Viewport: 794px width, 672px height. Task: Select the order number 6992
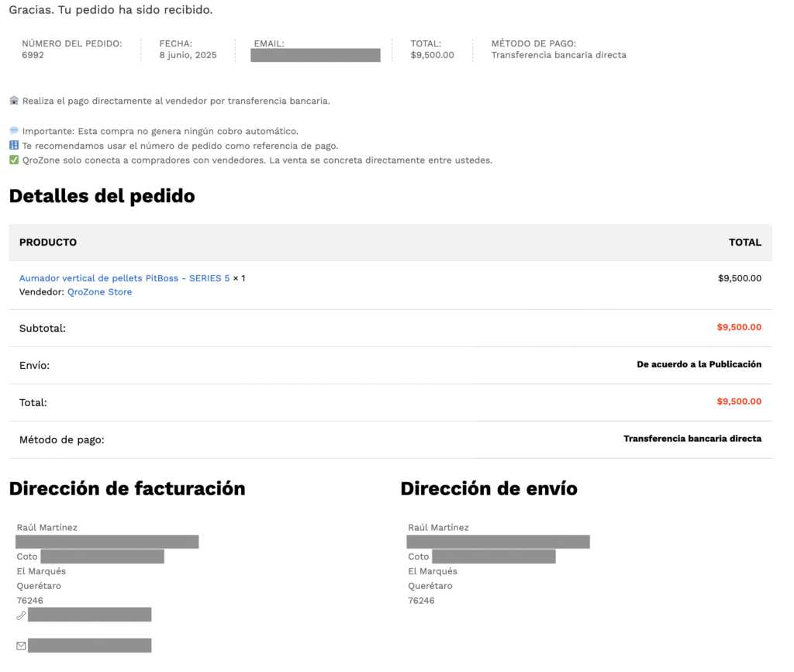(33, 56)
